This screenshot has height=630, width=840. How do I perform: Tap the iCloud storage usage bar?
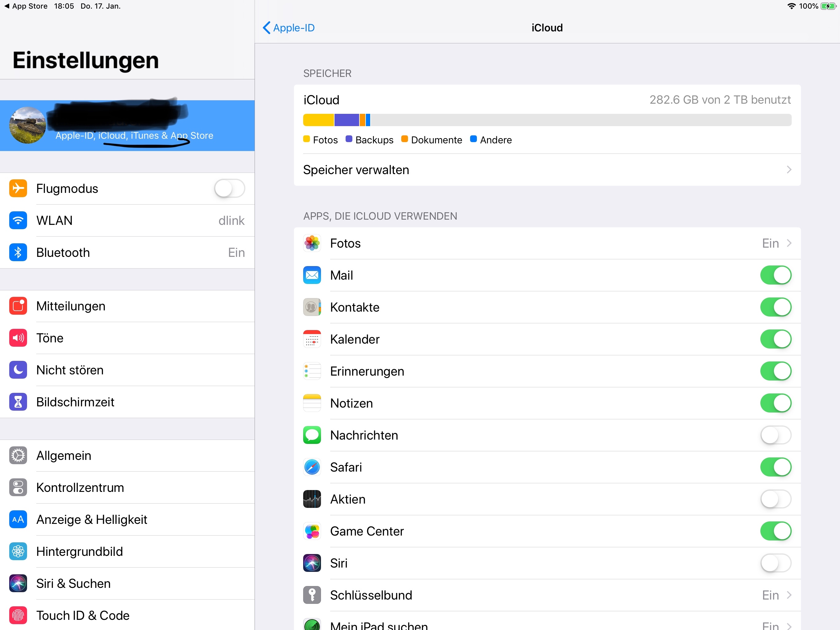[547, 120]
